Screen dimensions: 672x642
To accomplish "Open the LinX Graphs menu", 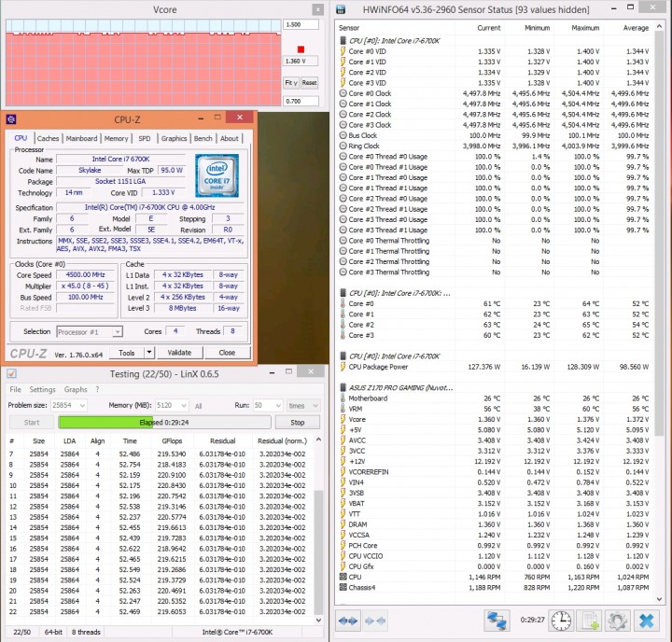I will coord(76,389).
